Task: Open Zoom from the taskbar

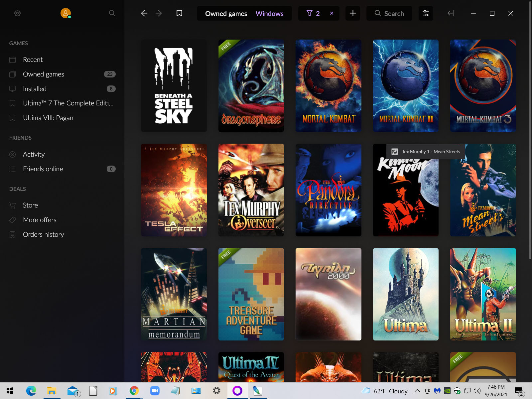Action: click(x=155, y=391)
